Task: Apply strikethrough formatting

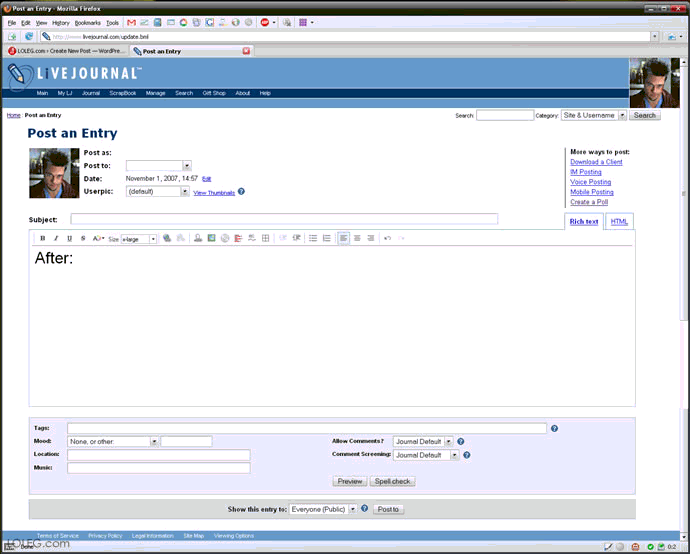Action: [x=83, y=238]
